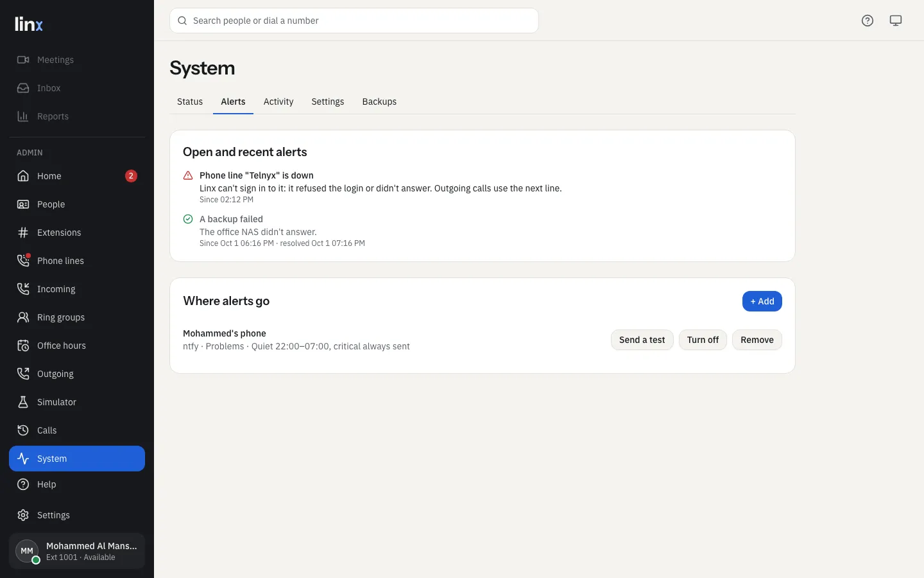Image resolution: width=924 pixels, height=578 pixels.
Task: Open Mohammed Al Mans... user profile card
Action: click(77, 551)
